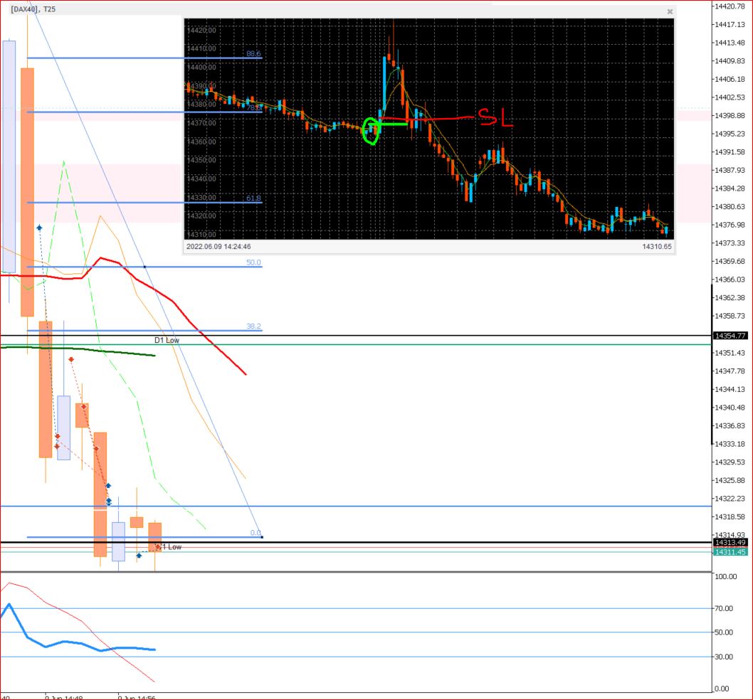Select the 38.2 Fibonacci level label

coord(253,327)
